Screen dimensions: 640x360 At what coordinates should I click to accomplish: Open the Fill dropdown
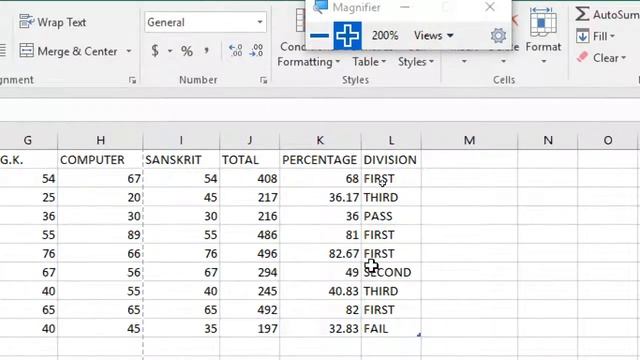pos(596,36)
